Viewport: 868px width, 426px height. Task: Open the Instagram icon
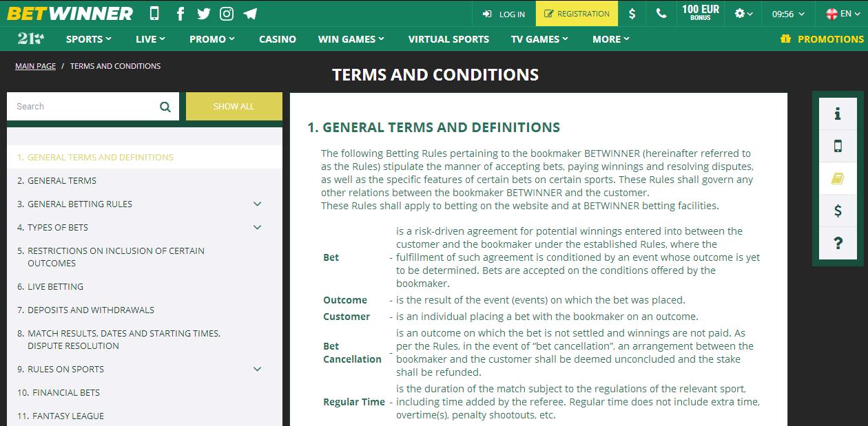(x=227, y=13)
